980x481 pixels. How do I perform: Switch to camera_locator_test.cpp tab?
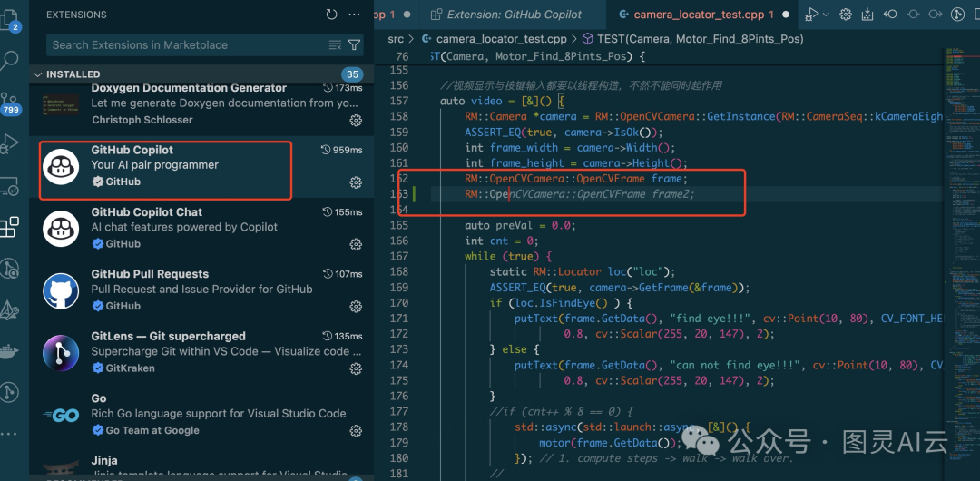[x=703, y=15]
